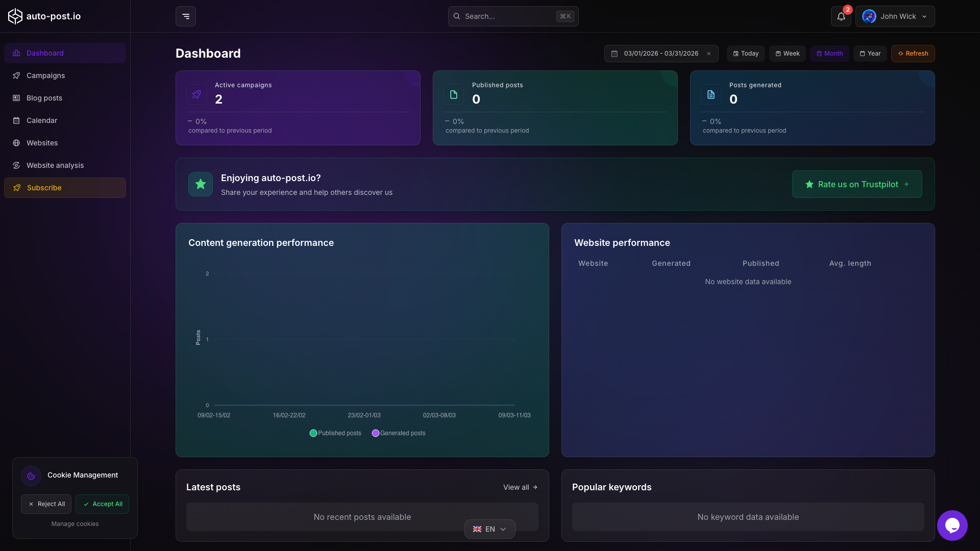Go to the Websites section
This screenshot has height=551, width=980.
pyautogui.click(x=42, y=143)
